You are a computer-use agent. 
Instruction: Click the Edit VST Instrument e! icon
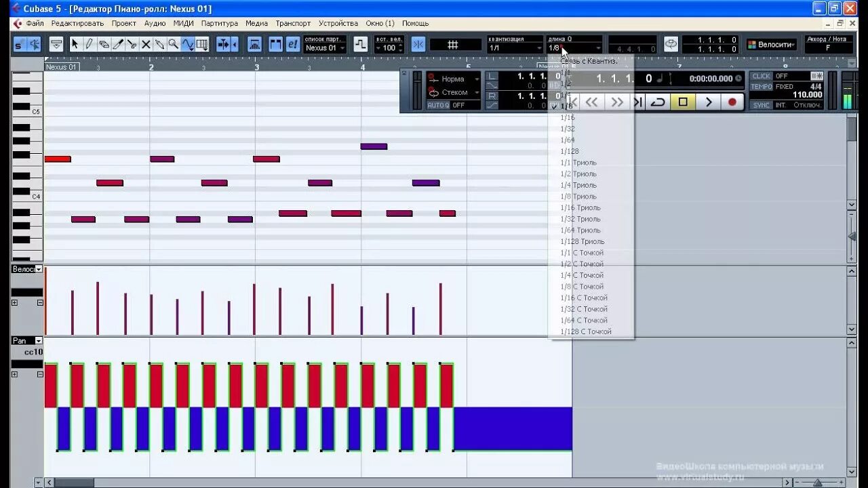(292, 45)
